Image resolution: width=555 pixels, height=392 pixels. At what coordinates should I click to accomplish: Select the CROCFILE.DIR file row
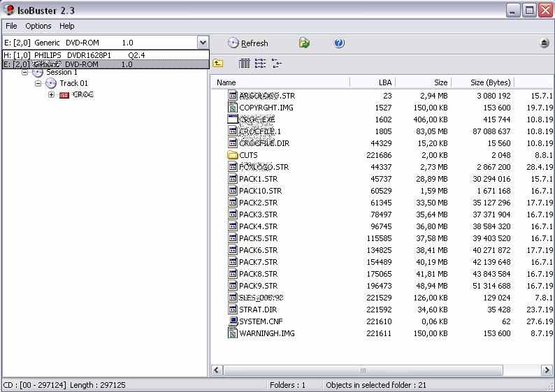point(264,143)
